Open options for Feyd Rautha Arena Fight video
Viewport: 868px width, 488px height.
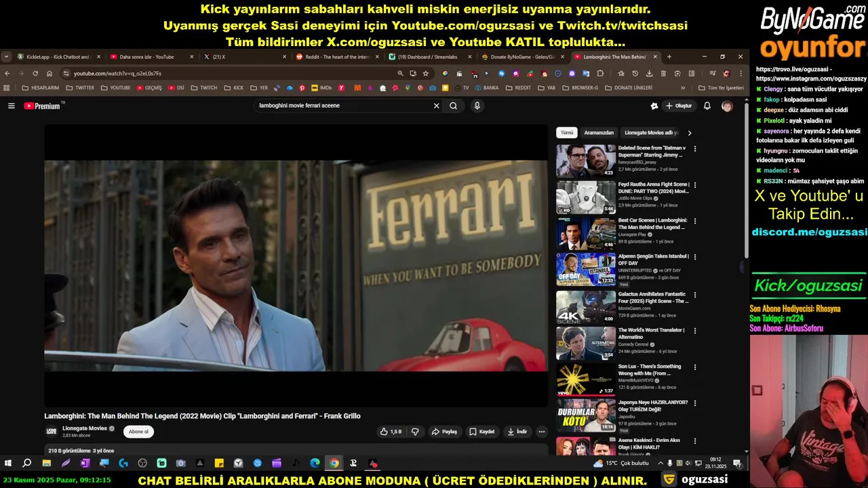tap(694, 185)
